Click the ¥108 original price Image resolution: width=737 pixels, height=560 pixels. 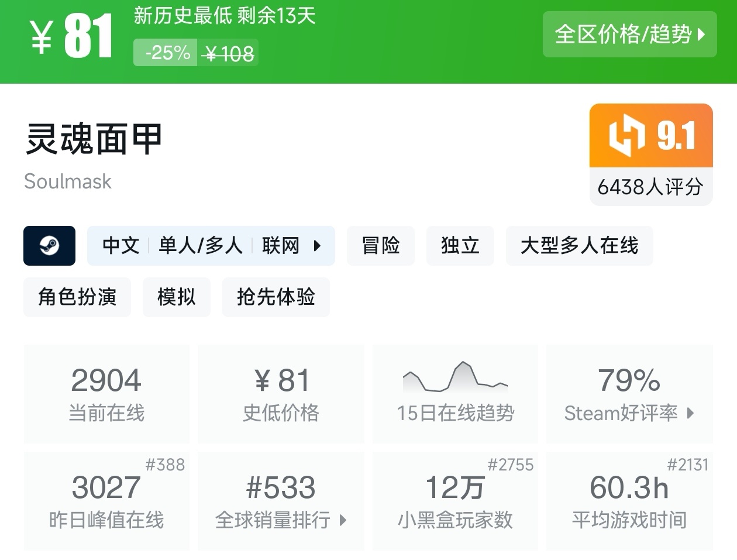pyautogui.click(x=228, y=54)
